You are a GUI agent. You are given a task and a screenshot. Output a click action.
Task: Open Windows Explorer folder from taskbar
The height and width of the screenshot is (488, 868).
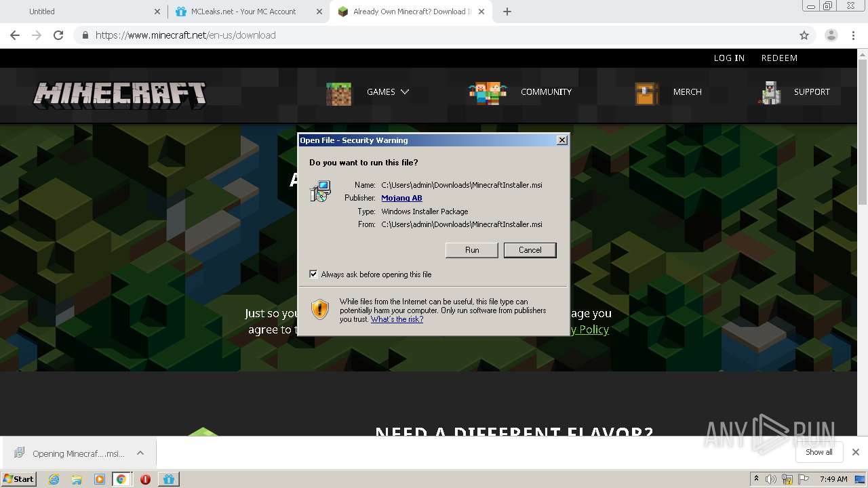tap(77, 479)
